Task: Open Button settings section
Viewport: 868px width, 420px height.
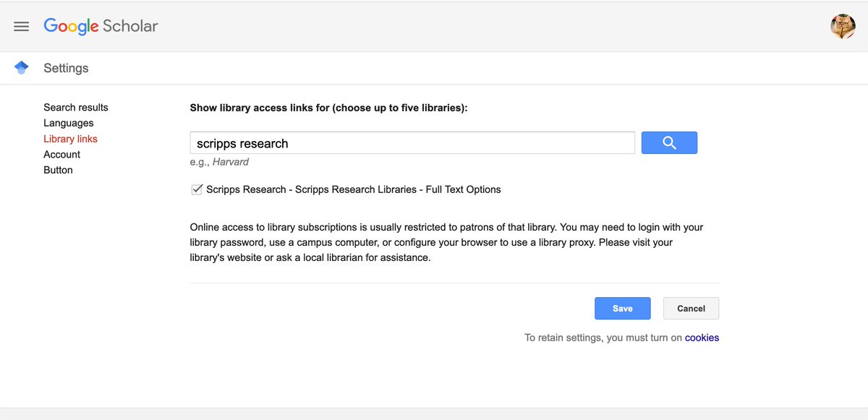Action: coord(58,170)
